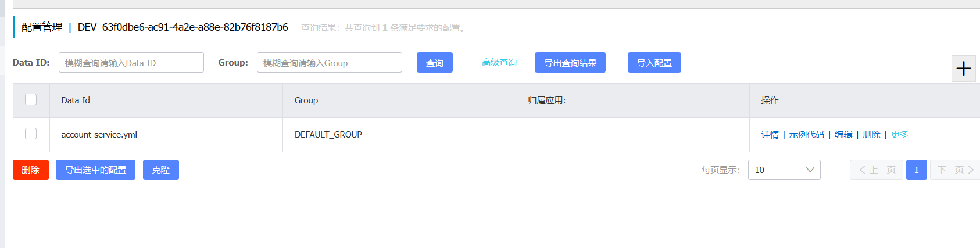The width and height of the screenshot is (980, 248).
Task: Select page 1 in pagination
Action: [917, 170]
